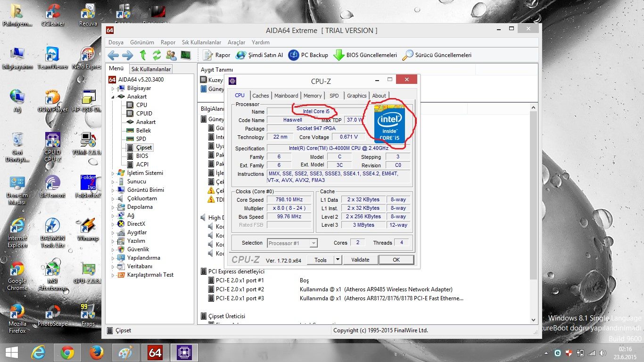Go up one level with green arrow
644x362 pixels.
tap(143, 55)
